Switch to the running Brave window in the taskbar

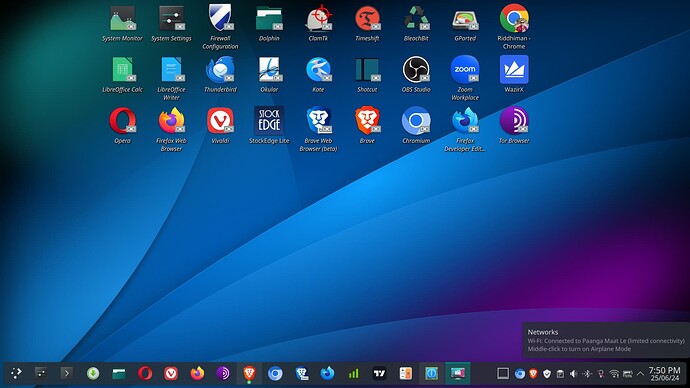coord(249,373)
